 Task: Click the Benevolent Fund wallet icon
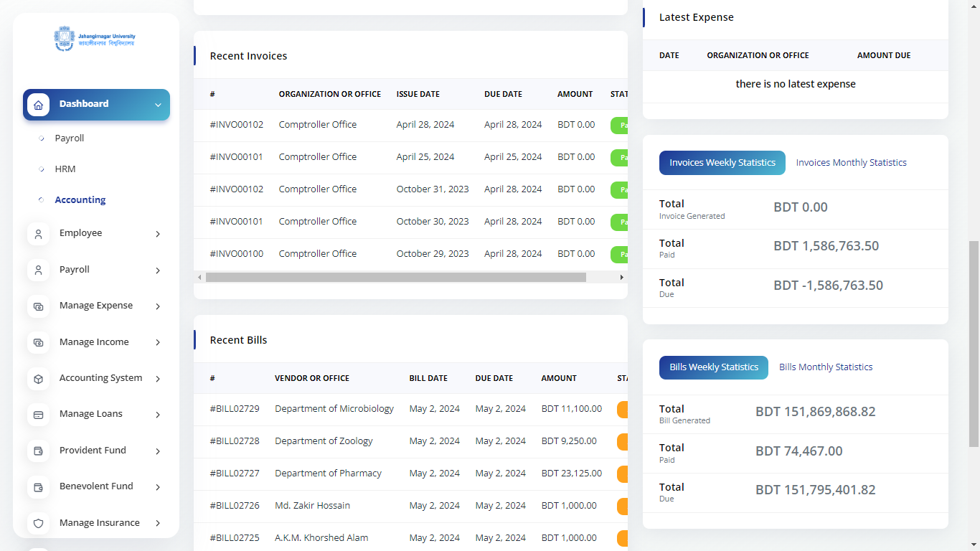tap(39, 487)
